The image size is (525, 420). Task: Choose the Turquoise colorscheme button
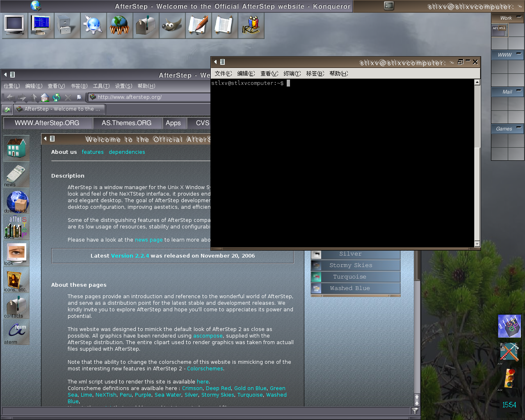(x=356, y=277)
